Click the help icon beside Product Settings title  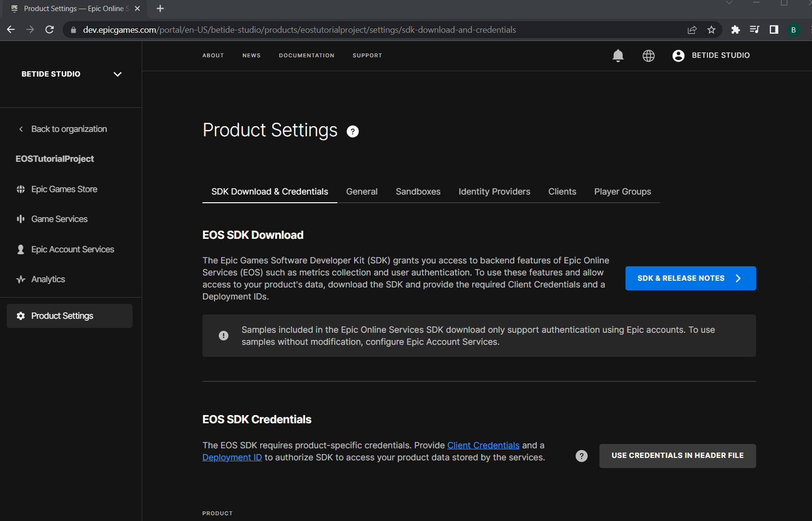[x=353, y=131]
